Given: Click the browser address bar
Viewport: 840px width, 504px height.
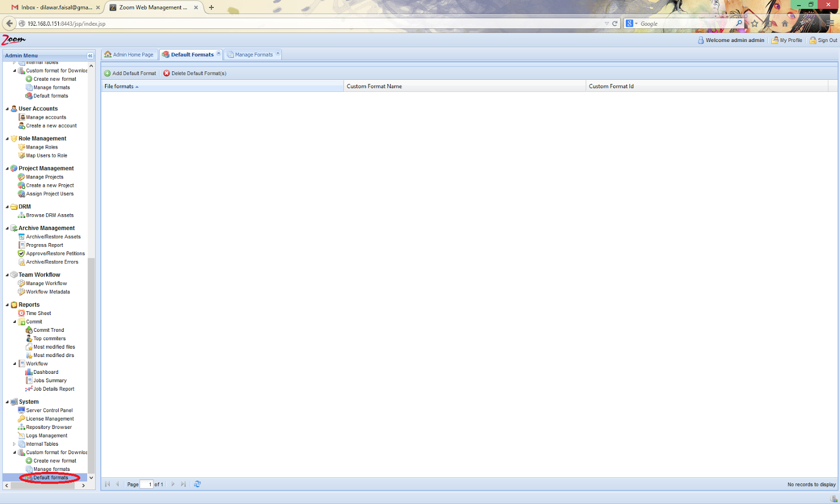Looking at the screenshot, I should 315,24.
